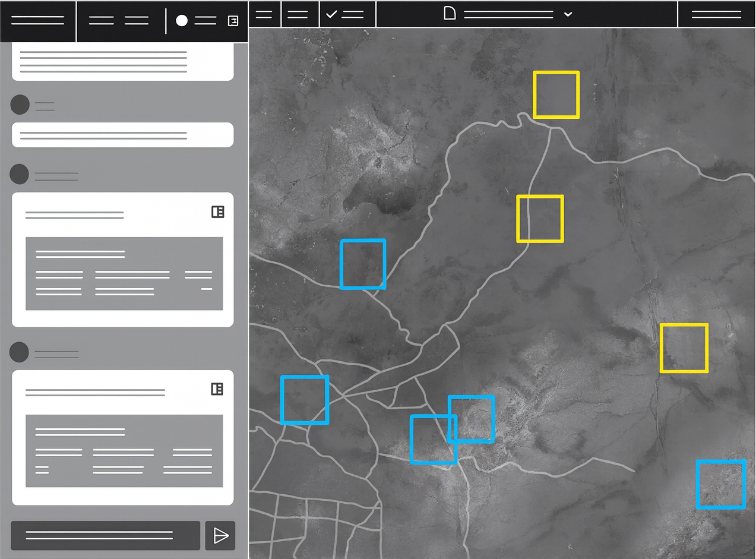756x559 pixels.
Task: Click the far-right button in the map toolbar
Action: (716, 14)
